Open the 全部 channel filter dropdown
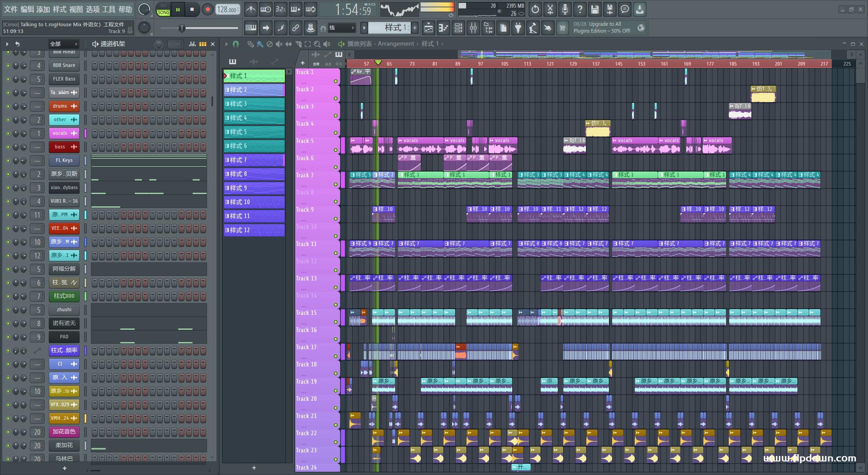Screen dimensions: 868x475 tap(63, 44)
